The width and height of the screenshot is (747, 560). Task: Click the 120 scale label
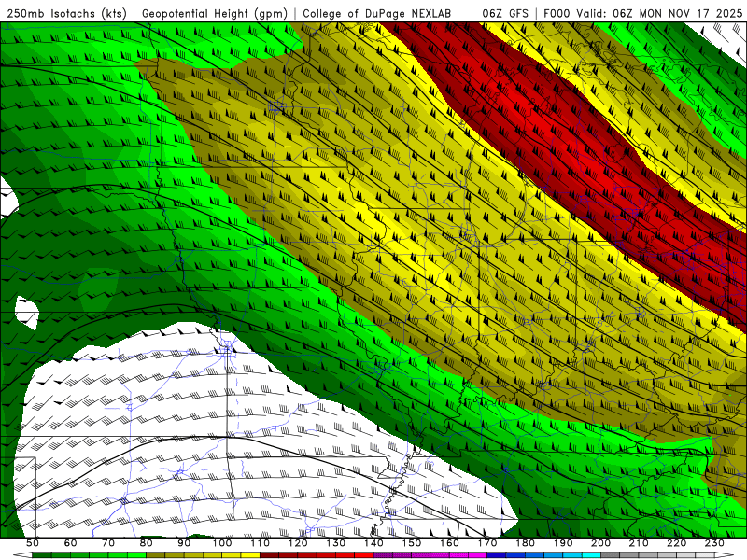[x=298, y=543]
